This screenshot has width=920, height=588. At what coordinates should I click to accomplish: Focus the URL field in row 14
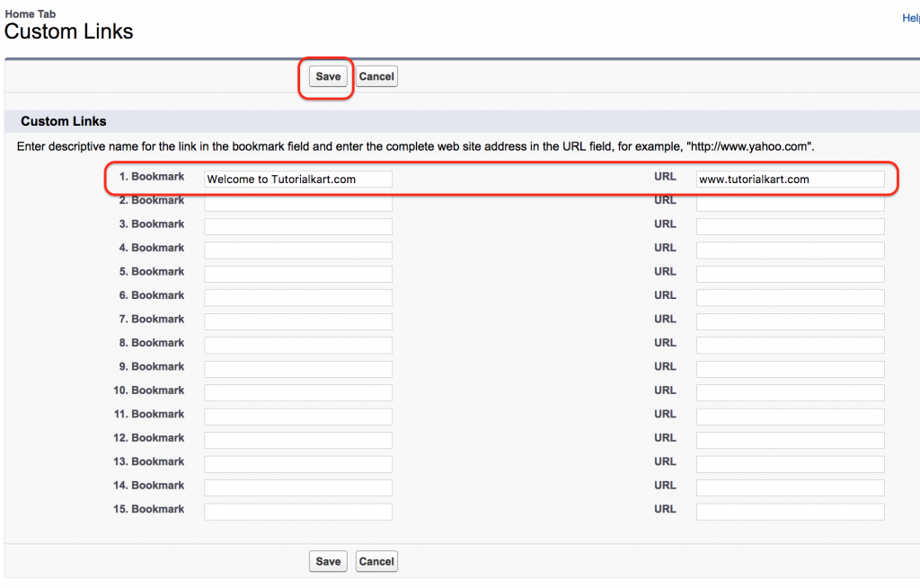click(791, 487)
